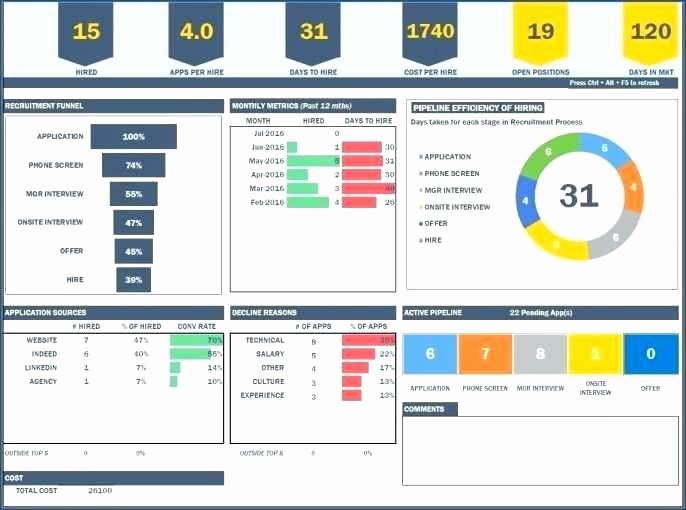The height and width of the screenshot is (510, 686).
Task: Select the dark blue Offer tile showing 0
Action: pyautogui.click(x=651, y=353)
